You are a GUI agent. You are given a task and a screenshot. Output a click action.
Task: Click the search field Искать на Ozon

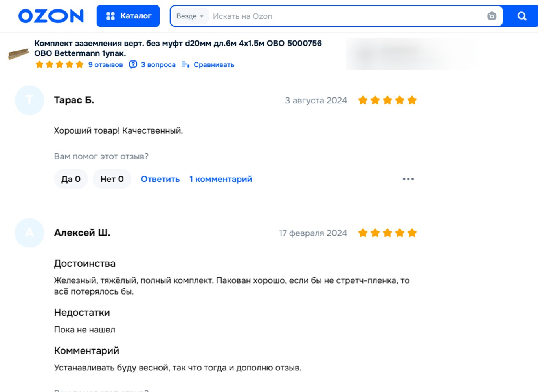(346, 16)
